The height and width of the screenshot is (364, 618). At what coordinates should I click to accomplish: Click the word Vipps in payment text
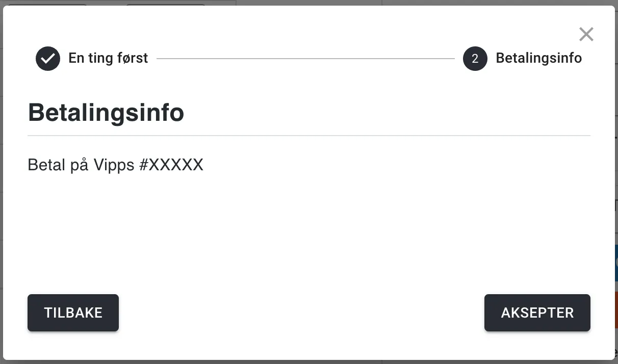click(114, 165)
